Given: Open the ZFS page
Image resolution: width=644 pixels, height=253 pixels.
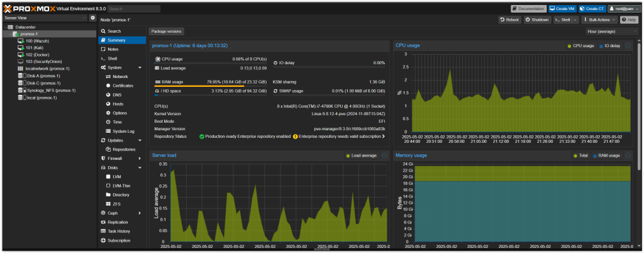Looking at the screenshot, I should [x=122, y=204].
